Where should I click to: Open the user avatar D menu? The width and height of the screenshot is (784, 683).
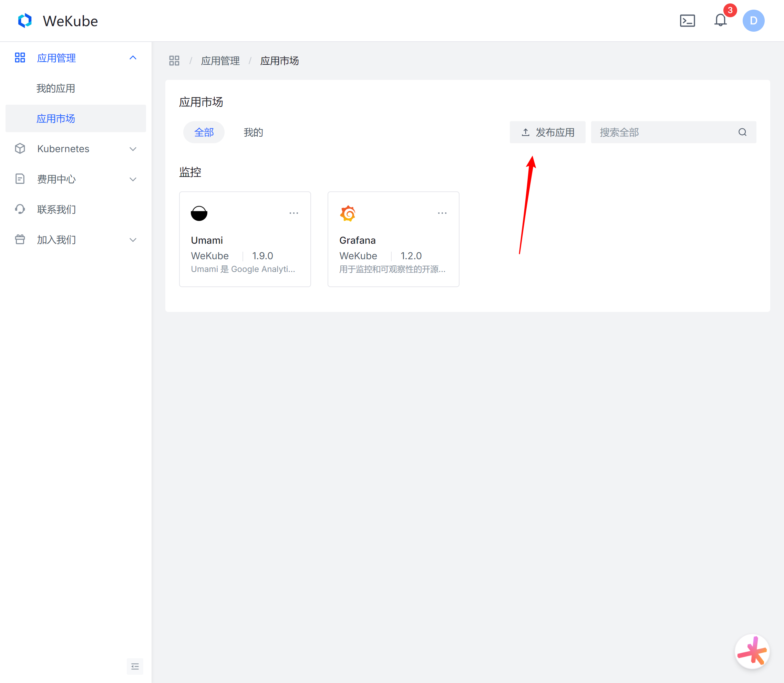click(753, 21)
